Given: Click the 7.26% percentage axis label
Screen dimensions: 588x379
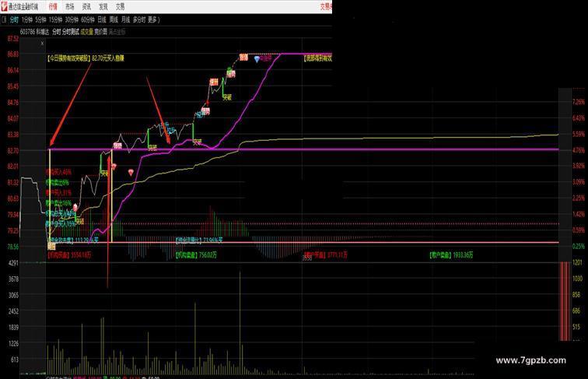Looking at the screenshot, I should point(579,102).
